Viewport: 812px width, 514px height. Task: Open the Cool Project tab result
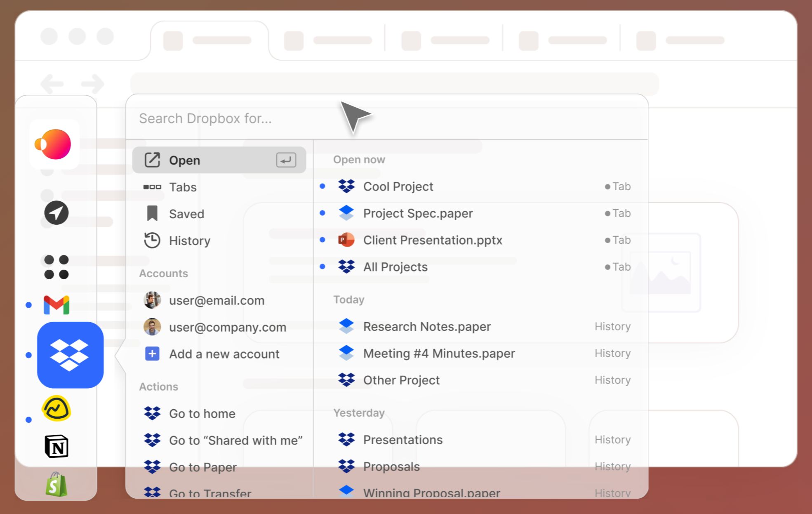tap(398, 186)
